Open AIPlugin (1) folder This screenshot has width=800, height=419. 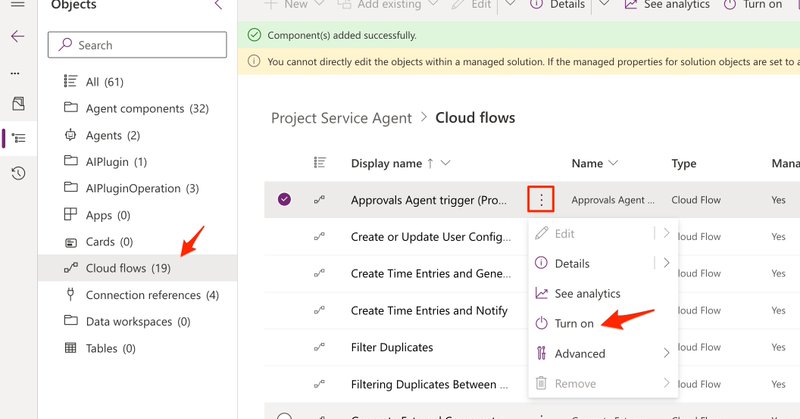point(137,162)
